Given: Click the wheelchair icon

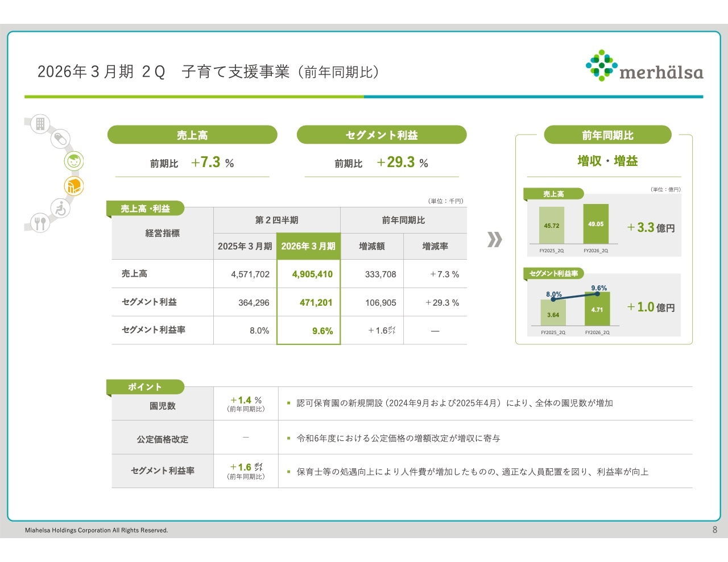Looking at the screenshot, I should pos(60,209).
